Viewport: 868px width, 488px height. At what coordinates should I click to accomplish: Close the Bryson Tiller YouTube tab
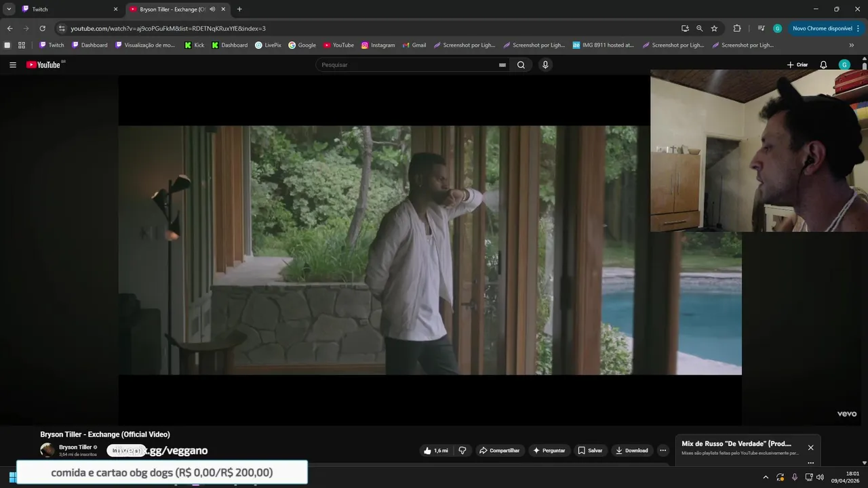click(x=223, y=9)
